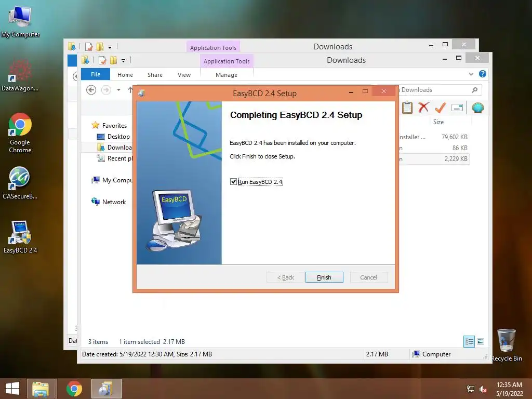Click EasyBCD Setup title bar icon
532x399 pixels.
click(142, 93)
